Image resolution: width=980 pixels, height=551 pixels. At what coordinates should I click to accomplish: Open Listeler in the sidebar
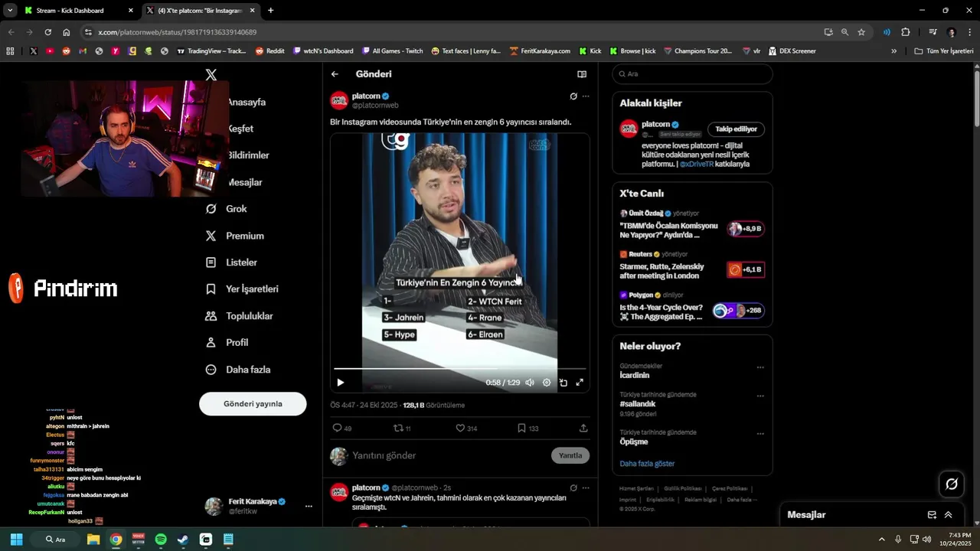point(231,262)
